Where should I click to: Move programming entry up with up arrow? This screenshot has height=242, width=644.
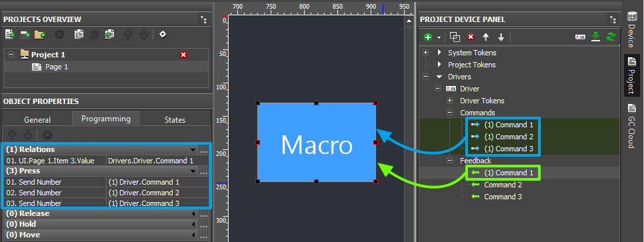click(13, 135)
